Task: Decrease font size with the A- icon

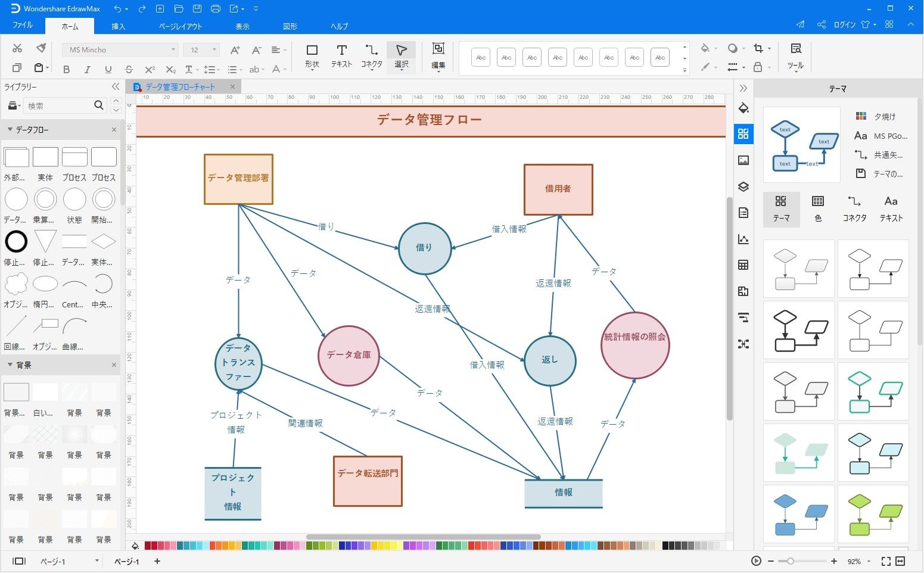Action: [x=256, y=50]
